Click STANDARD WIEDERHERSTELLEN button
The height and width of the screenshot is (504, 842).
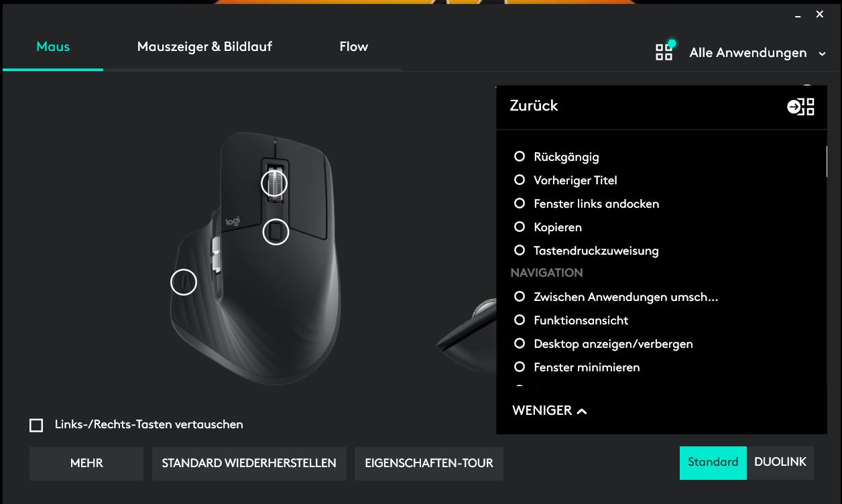tap(249, 463)
